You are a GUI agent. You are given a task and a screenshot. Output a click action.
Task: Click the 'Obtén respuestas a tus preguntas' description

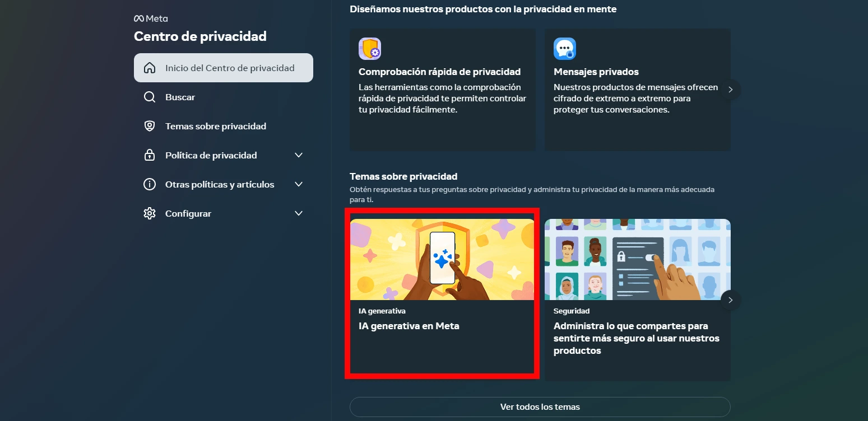pos(532,194)
